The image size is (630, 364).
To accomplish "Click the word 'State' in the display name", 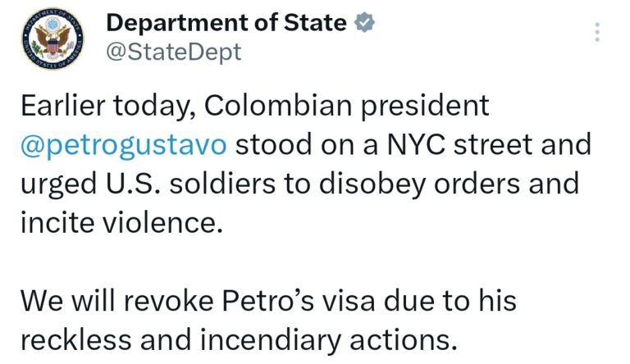I will [x=315, y=22].
